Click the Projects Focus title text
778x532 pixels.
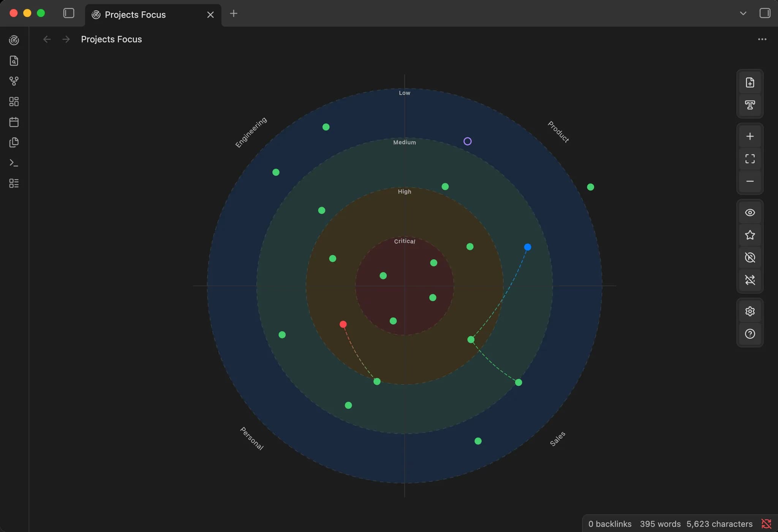[x=111, y=39]
